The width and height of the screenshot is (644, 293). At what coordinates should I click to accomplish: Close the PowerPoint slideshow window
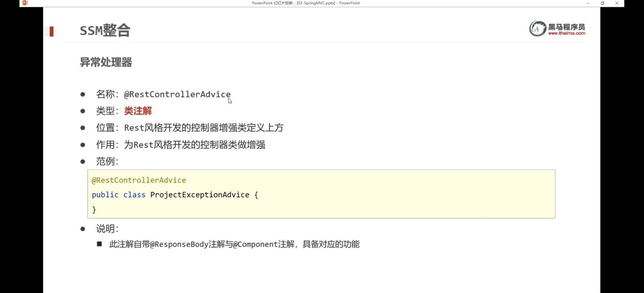(617, 3)
